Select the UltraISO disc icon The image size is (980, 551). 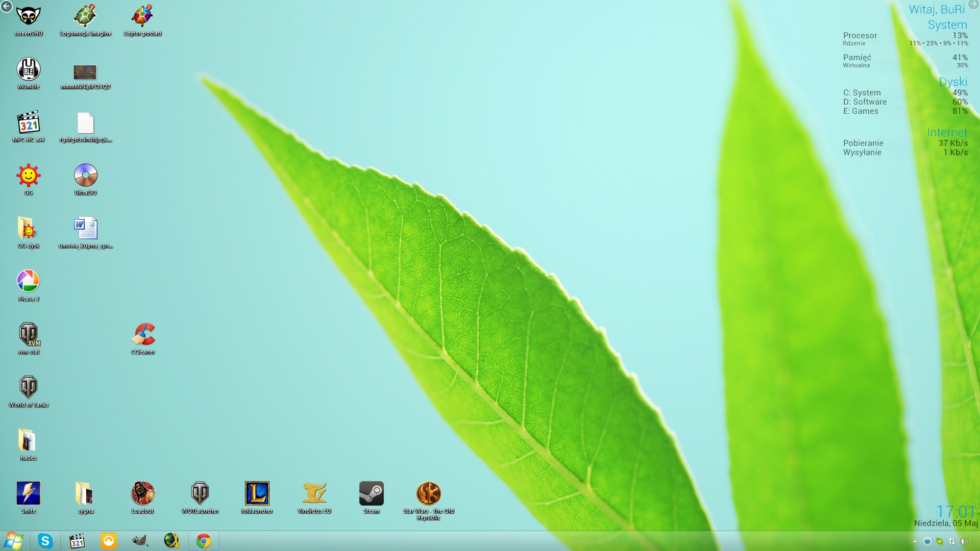coord(85,180)
